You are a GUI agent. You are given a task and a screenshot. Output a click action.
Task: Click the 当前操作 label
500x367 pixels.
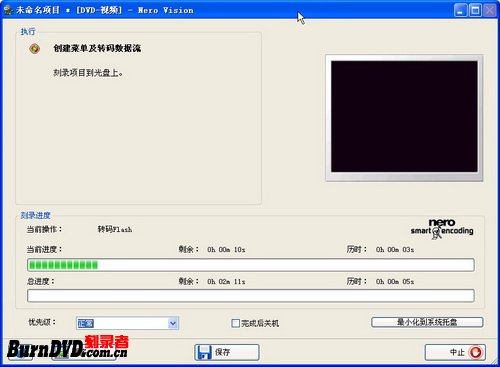(44, 229)
